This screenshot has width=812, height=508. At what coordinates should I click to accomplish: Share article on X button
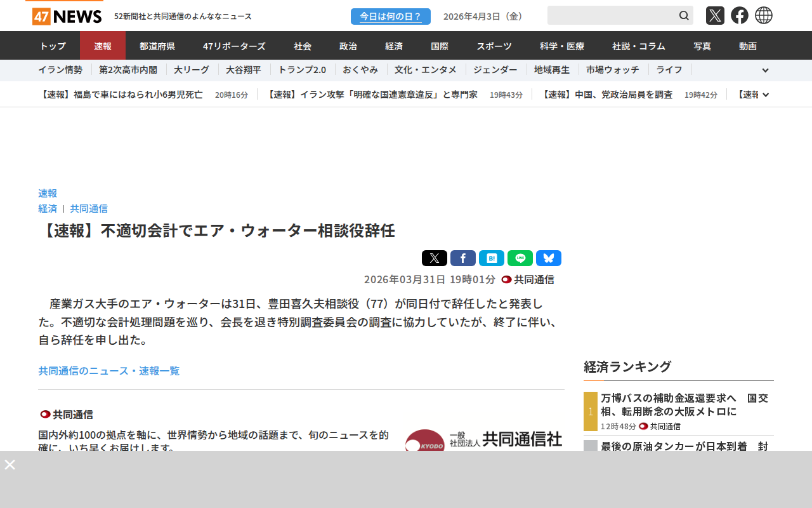(x=435, y=258)
